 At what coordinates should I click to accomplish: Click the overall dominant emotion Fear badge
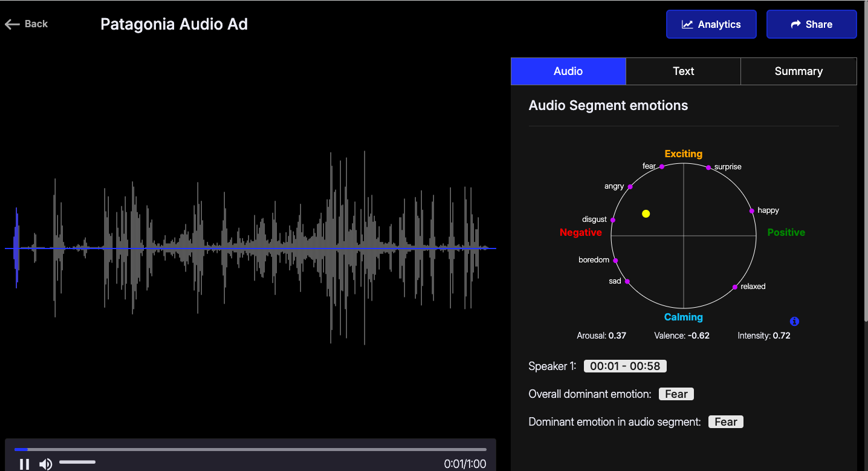676,394
